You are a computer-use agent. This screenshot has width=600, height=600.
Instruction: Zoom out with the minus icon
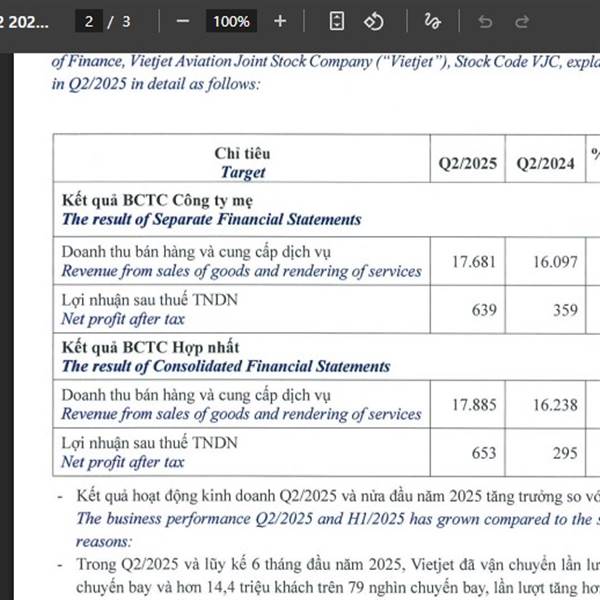[183, 21]
